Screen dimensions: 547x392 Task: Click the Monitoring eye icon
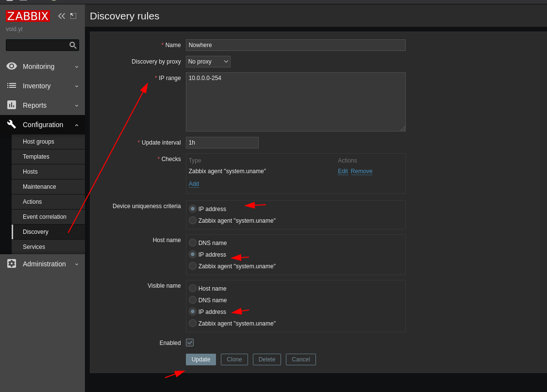point(12,66)
